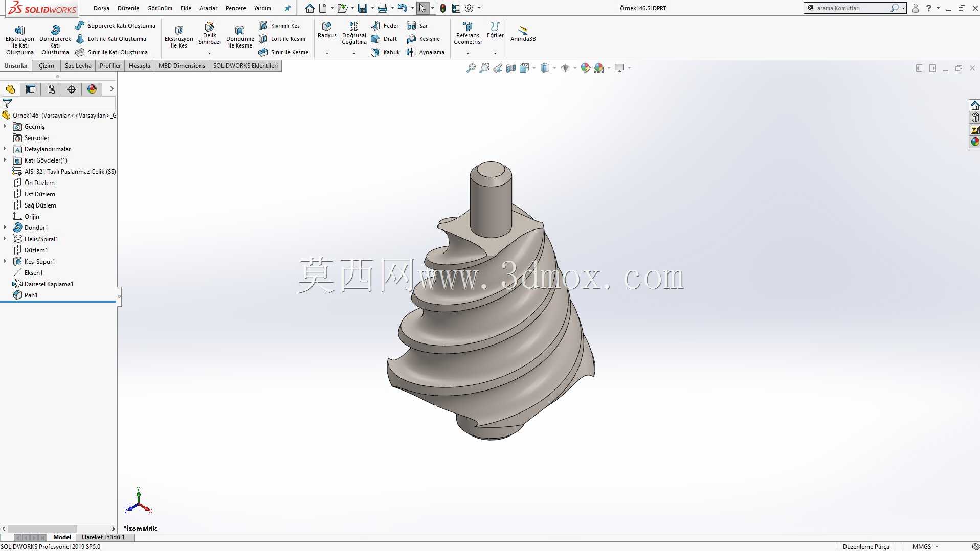This screenshot has height=551, width=980.
Task: Apply Radyus fillet tool
Action: pos(327,30)
